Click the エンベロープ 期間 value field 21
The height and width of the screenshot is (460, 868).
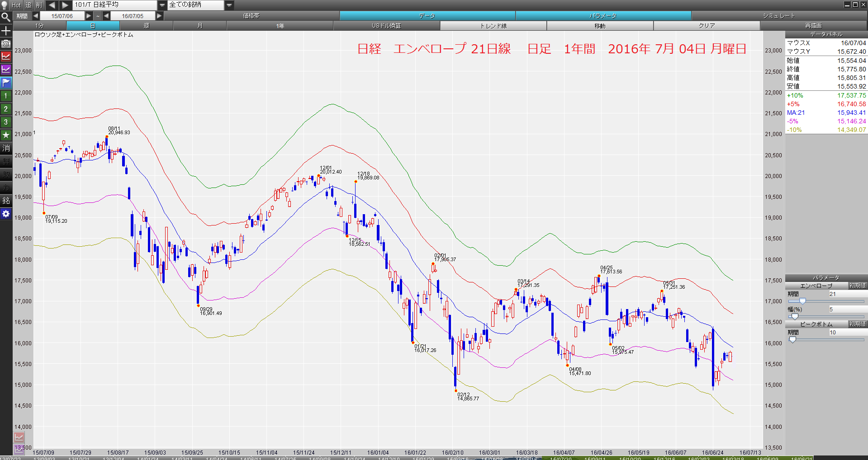(847, 294)
